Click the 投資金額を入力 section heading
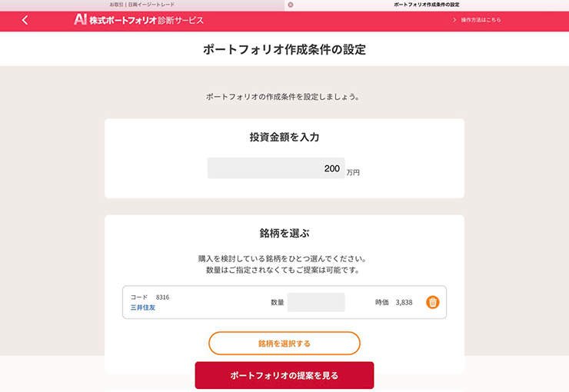 tap(284, 137)
